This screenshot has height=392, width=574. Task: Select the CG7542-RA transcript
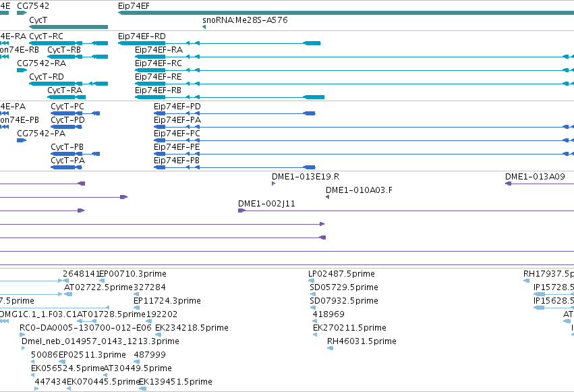tap(22, 70)
